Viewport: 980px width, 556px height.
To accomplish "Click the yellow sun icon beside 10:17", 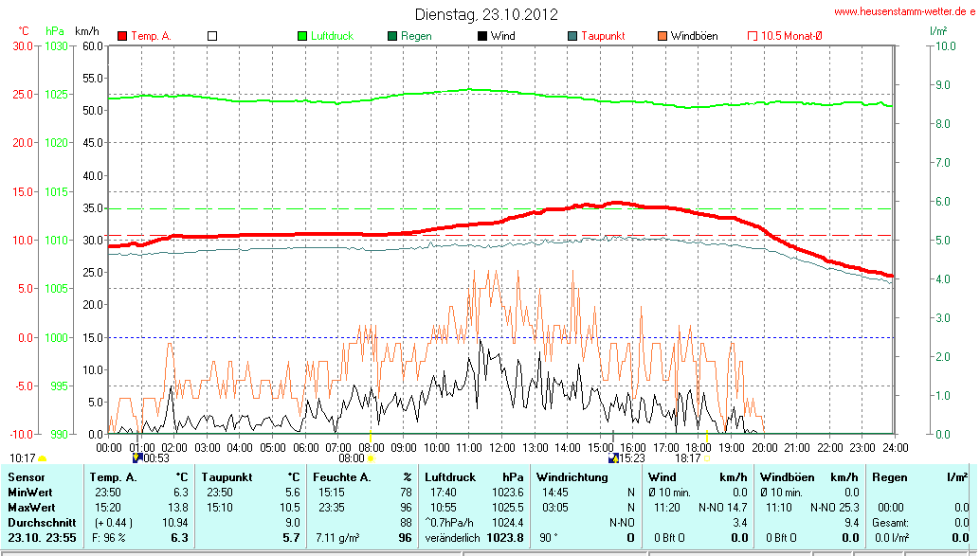I will (43, 458).
